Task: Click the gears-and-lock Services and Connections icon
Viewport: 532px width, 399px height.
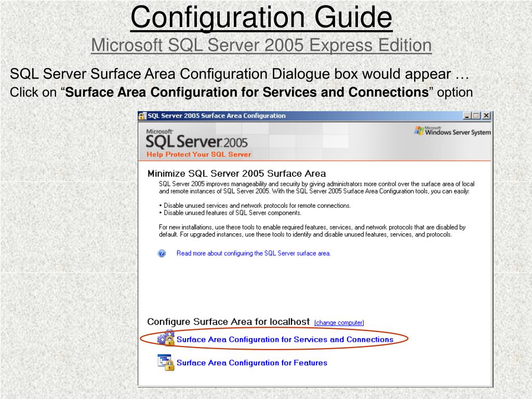Action: point(166,338)
